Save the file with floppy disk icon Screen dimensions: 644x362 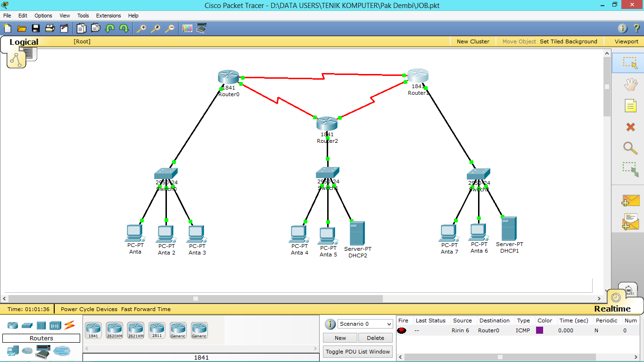point(35,28)
